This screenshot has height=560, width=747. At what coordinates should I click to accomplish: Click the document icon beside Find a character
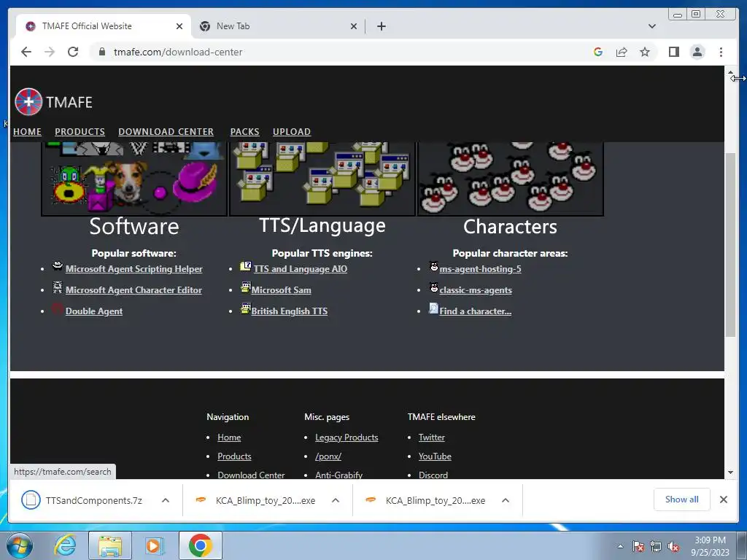(433, 308)
